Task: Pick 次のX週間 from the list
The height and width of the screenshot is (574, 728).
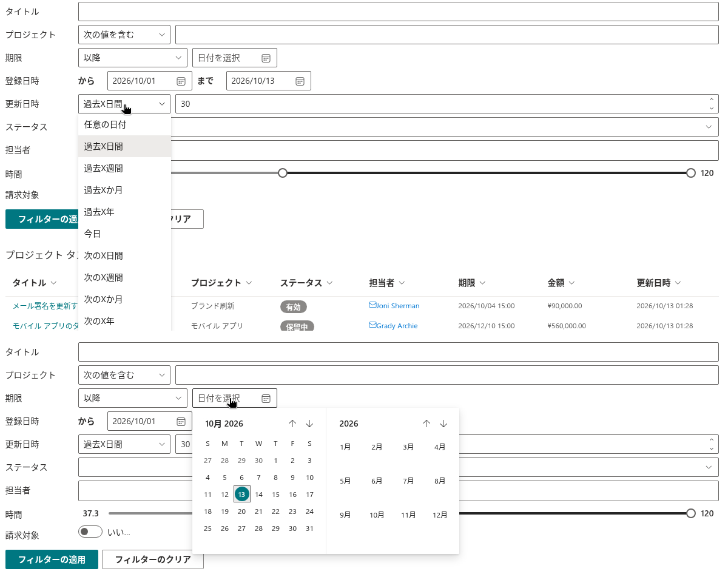Action: coord(124,277)
